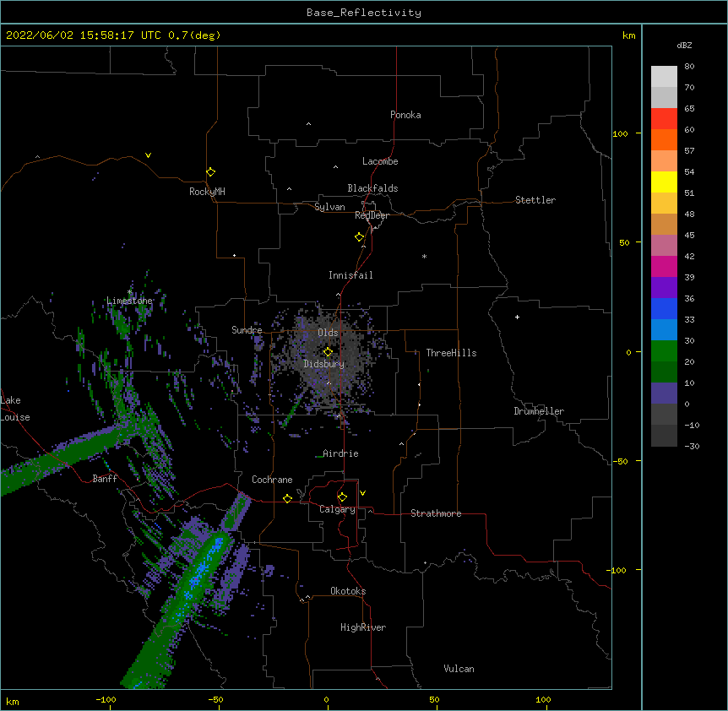Screen dimensions: 728x711
Task: Click the Cochrane town label
Action: [x=272, y=480]
